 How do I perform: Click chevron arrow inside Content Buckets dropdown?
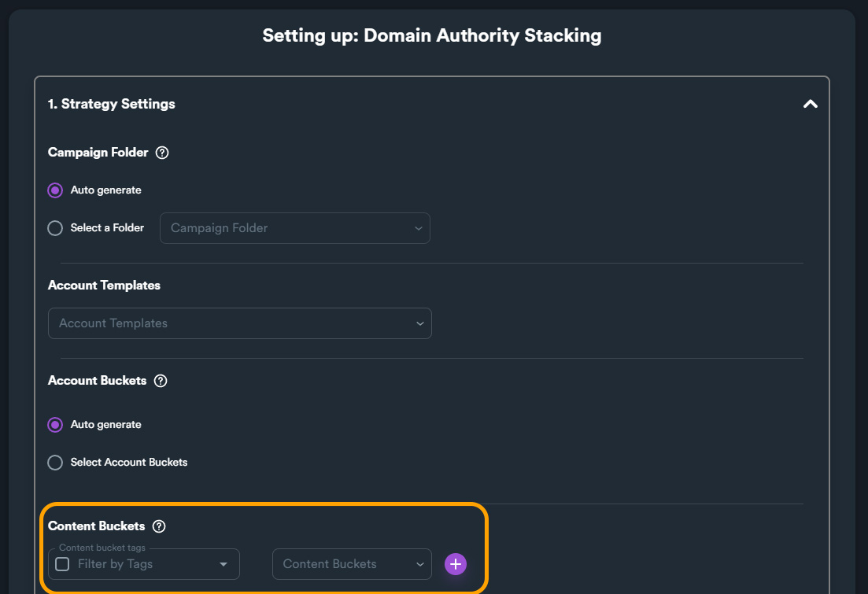tap(419, 564)
